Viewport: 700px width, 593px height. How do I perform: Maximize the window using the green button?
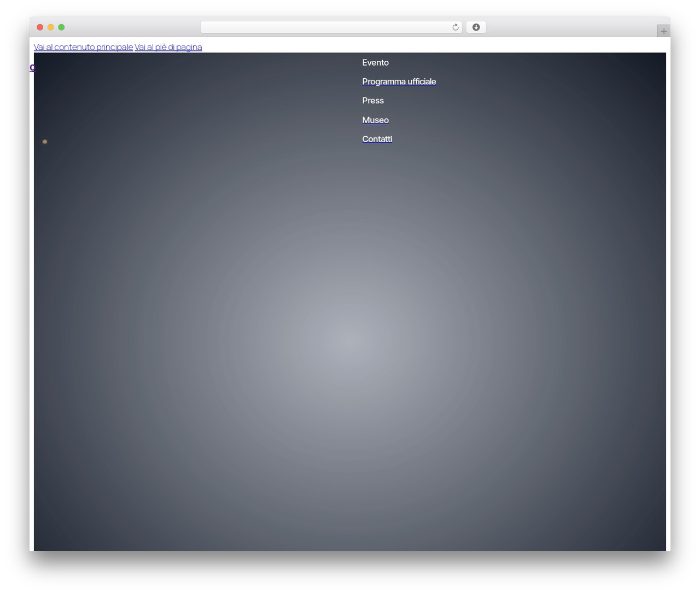coord(61,27)
